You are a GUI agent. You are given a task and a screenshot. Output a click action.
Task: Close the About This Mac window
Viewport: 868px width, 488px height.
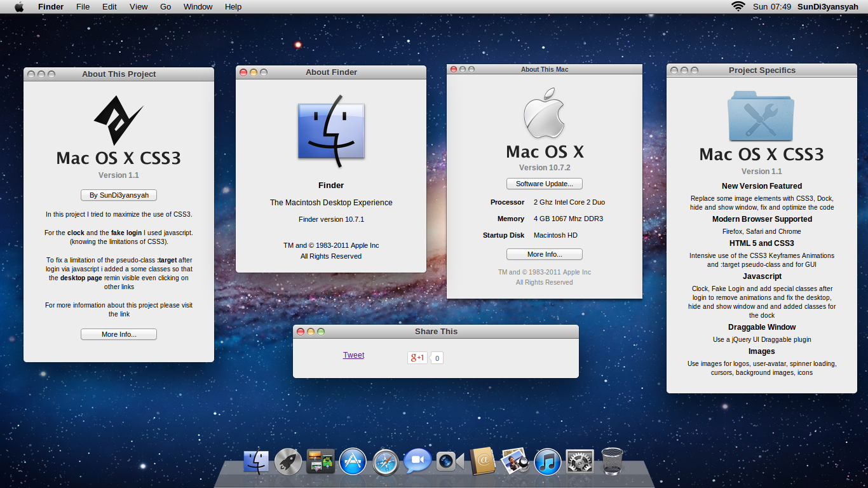coord(454,69)
